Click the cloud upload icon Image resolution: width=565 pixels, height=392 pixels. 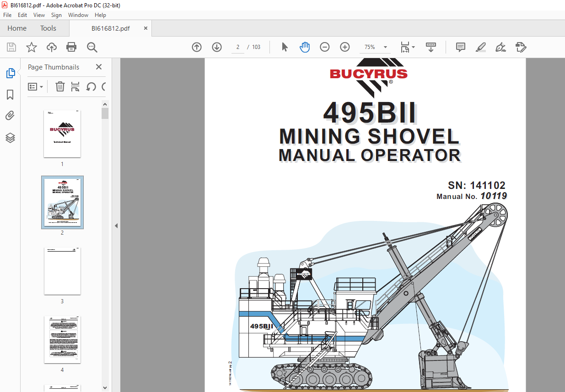click(52, 47)
